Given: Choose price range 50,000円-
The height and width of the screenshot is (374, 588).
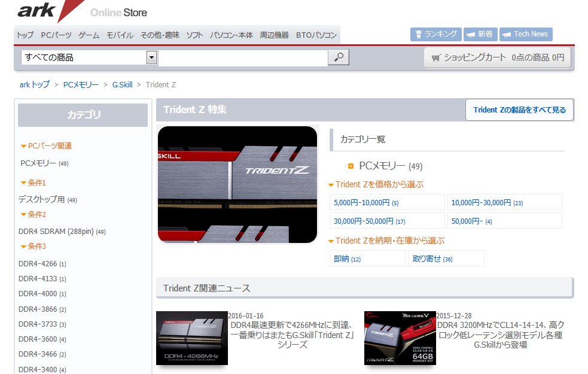Looking at the screenshot, I should [505, 221].
